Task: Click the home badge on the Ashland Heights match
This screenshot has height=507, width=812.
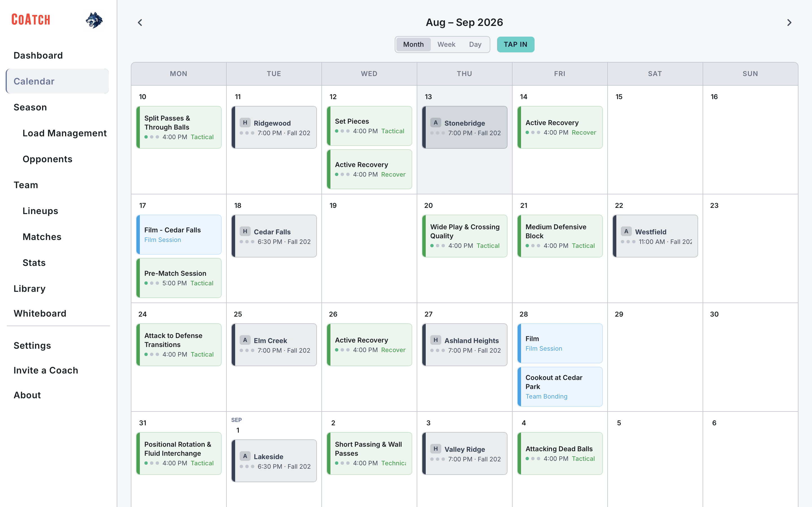Action: pos(435,340)
